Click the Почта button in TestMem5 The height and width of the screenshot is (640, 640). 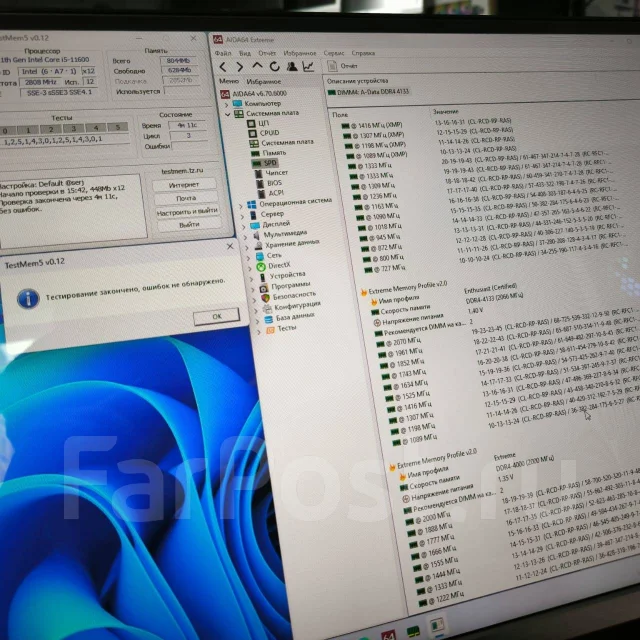[186, 198]
